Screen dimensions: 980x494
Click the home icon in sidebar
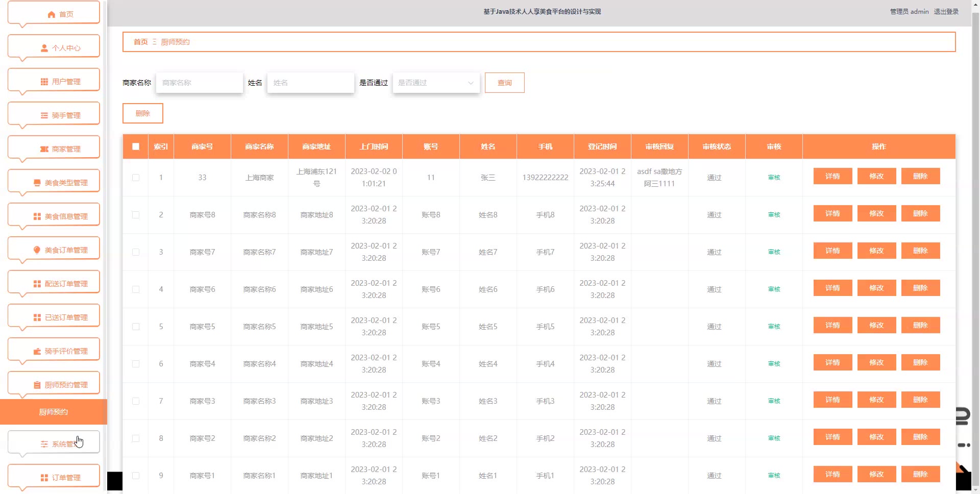(x=51, y=14)
